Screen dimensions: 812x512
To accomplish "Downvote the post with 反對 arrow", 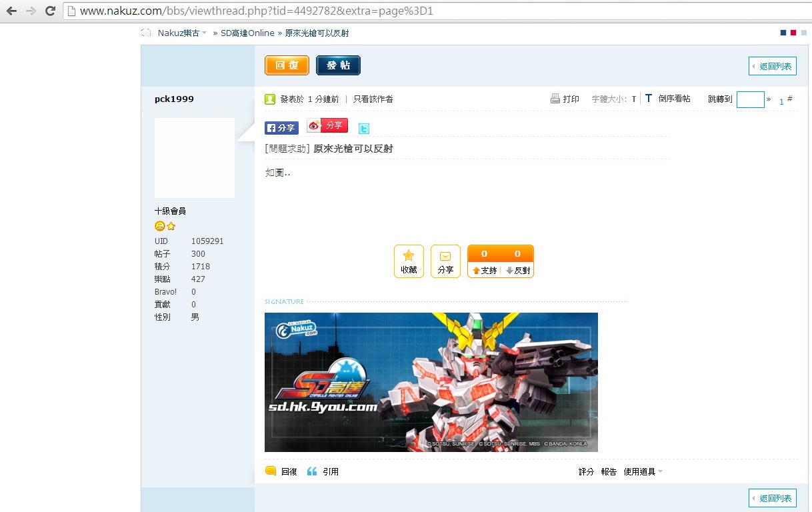I will pyautogui.click(x=517, y=270).
